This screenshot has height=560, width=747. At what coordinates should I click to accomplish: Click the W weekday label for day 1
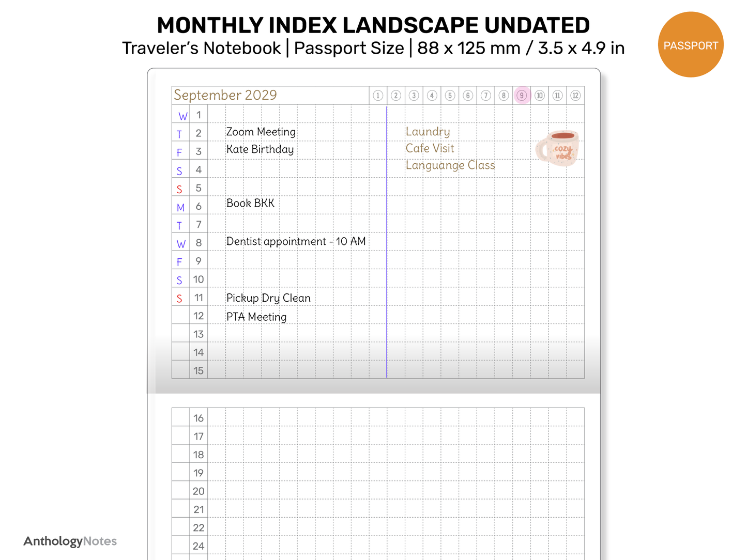coord(182,116)
